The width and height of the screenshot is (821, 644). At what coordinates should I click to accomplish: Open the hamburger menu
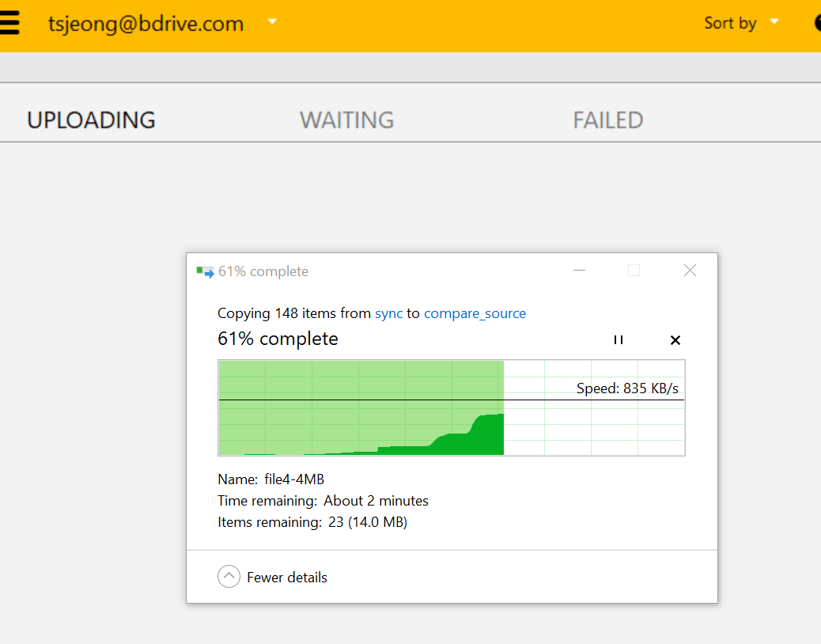[9, 23]
